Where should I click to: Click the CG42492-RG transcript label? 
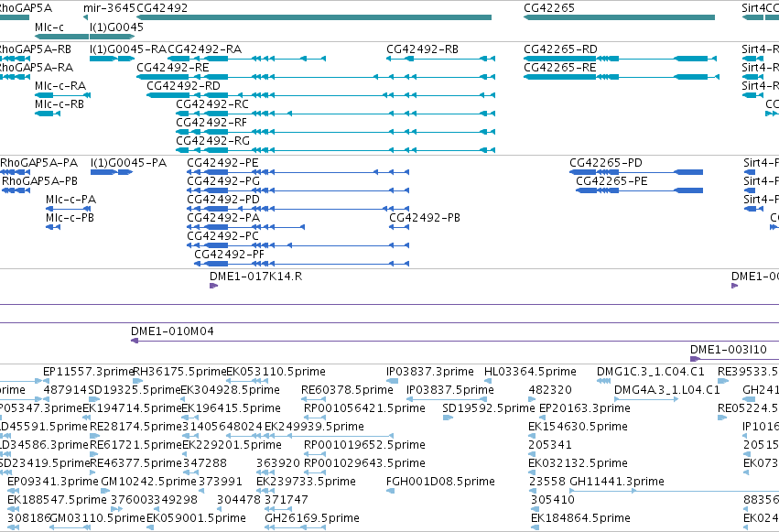coord(212,141)
